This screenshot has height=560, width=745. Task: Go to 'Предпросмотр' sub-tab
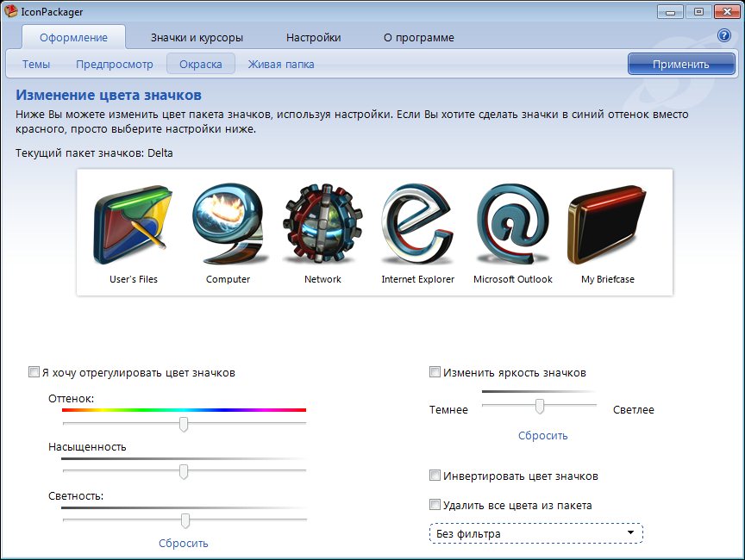(114, 65)
